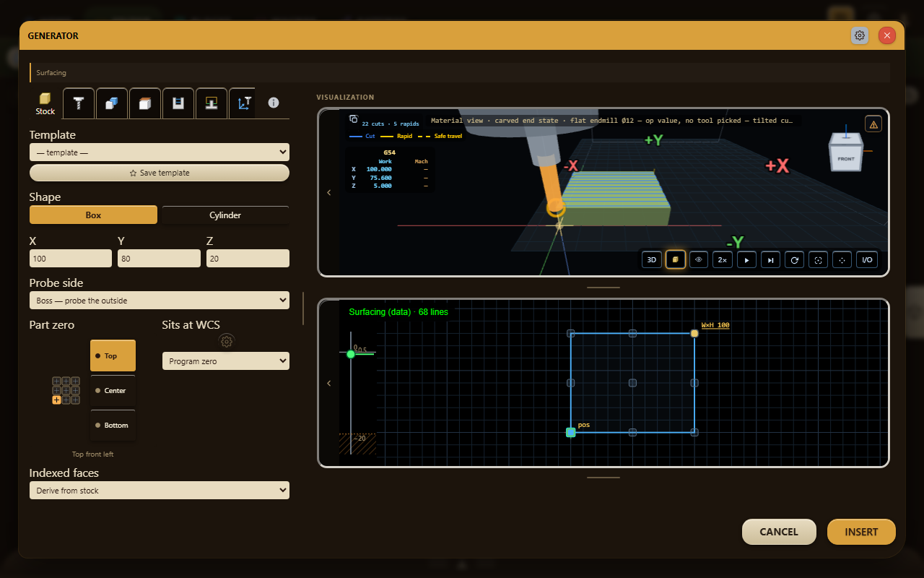This screenshot has width=924, height=578.
Task: Click the green depth slider handle
Action: tap(351, 354)
